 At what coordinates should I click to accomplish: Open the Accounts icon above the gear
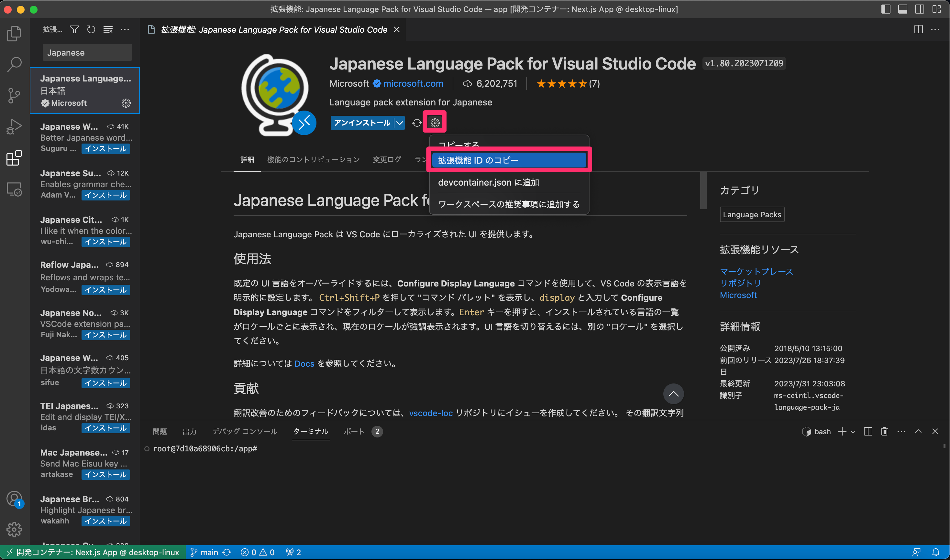[14, 498]
